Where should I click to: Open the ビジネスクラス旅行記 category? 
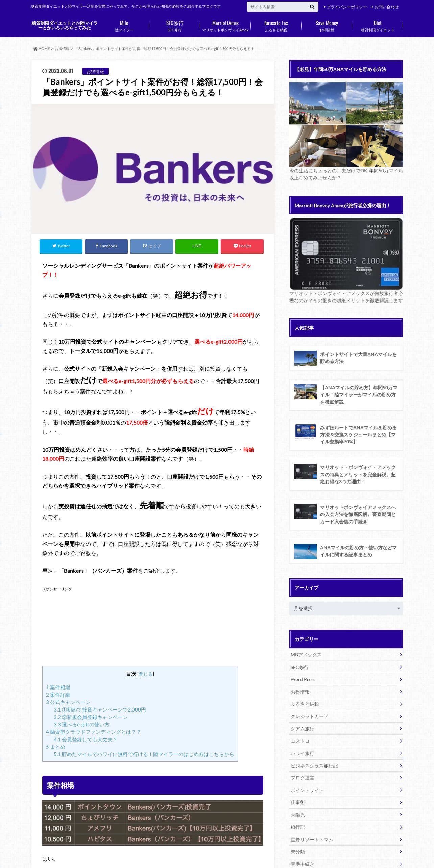(x=346, y=766)
